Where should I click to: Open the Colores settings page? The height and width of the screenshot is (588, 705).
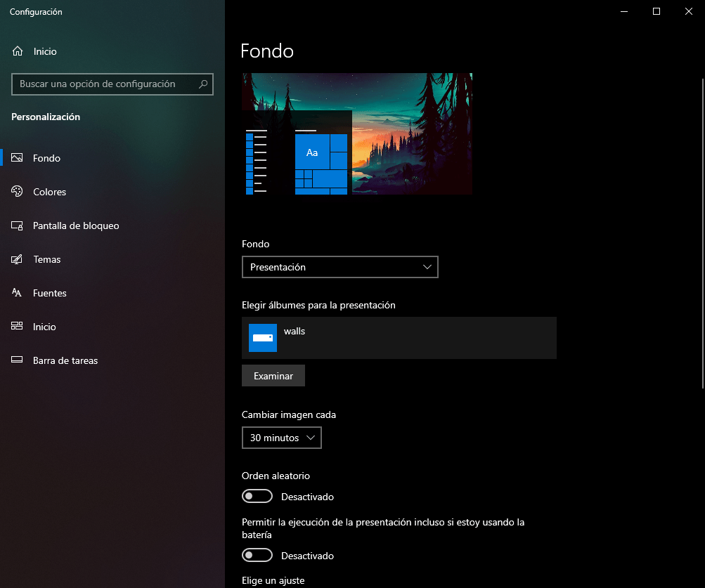tap(49, 192)
